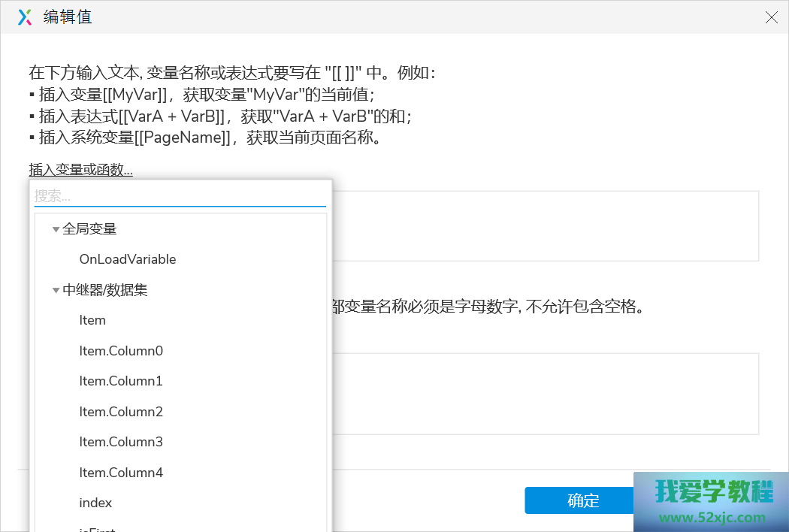
Task: Pick Item.Column1 in the dropdown list
Action: point(121,381)
